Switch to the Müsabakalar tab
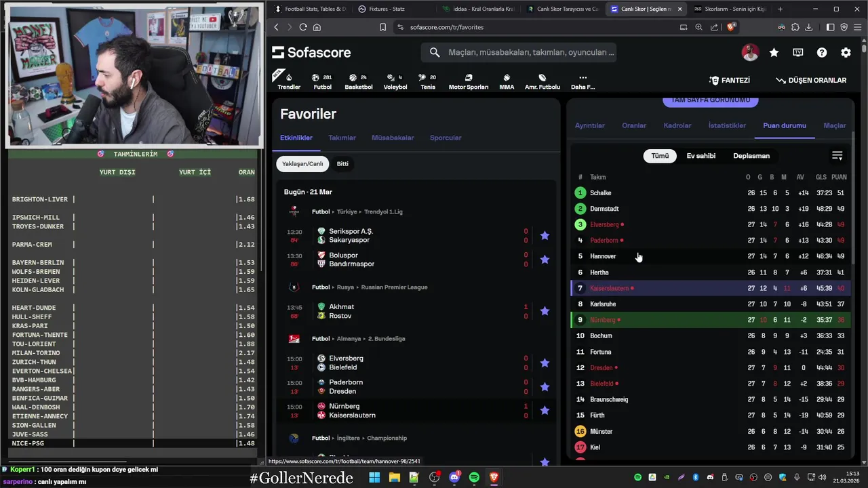Image resolution: width=868 pixels, height=488 pixels. point(393,138)
